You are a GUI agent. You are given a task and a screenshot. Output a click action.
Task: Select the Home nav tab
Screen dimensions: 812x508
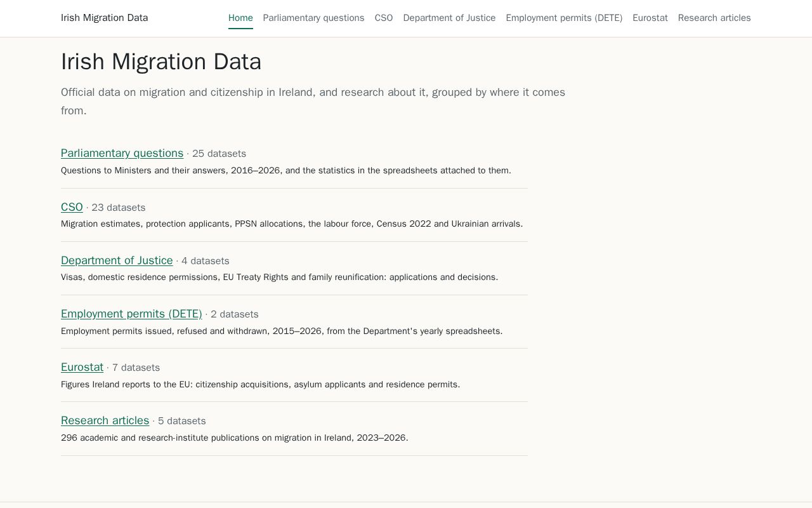click(240, 18)
